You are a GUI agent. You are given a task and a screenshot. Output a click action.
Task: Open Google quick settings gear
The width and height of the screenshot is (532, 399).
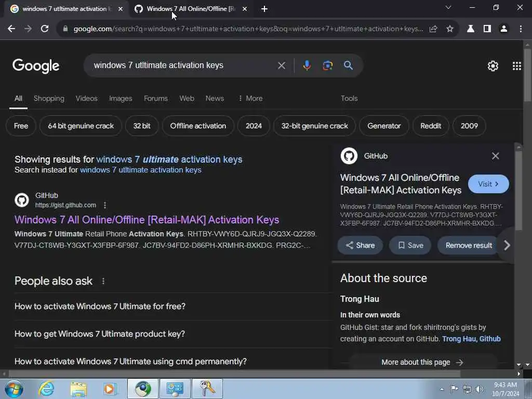pos(493,66)
